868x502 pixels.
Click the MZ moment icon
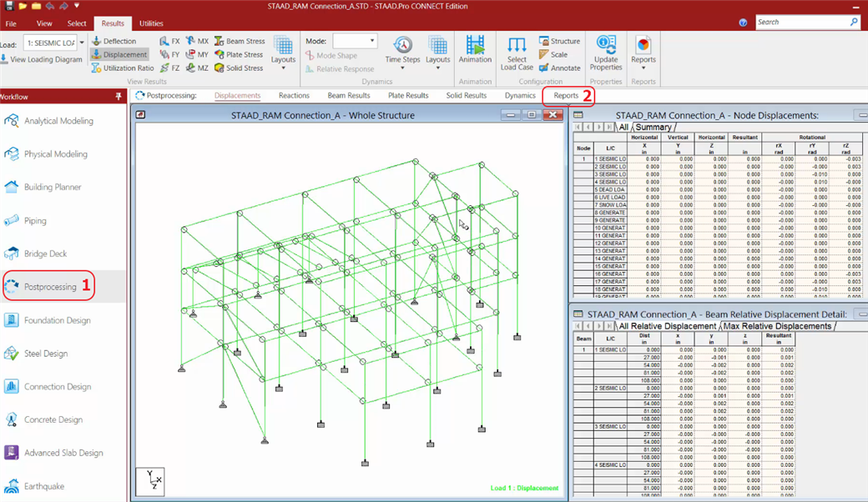(197, 68)
